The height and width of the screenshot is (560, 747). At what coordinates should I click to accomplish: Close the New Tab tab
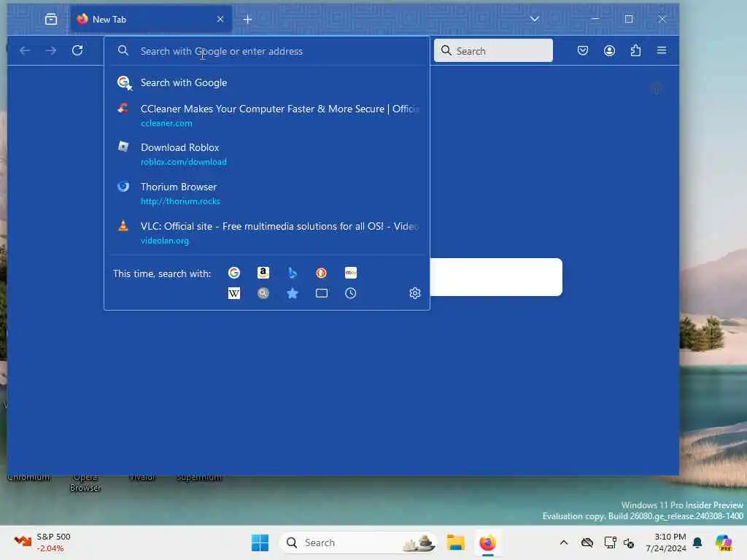220,19
